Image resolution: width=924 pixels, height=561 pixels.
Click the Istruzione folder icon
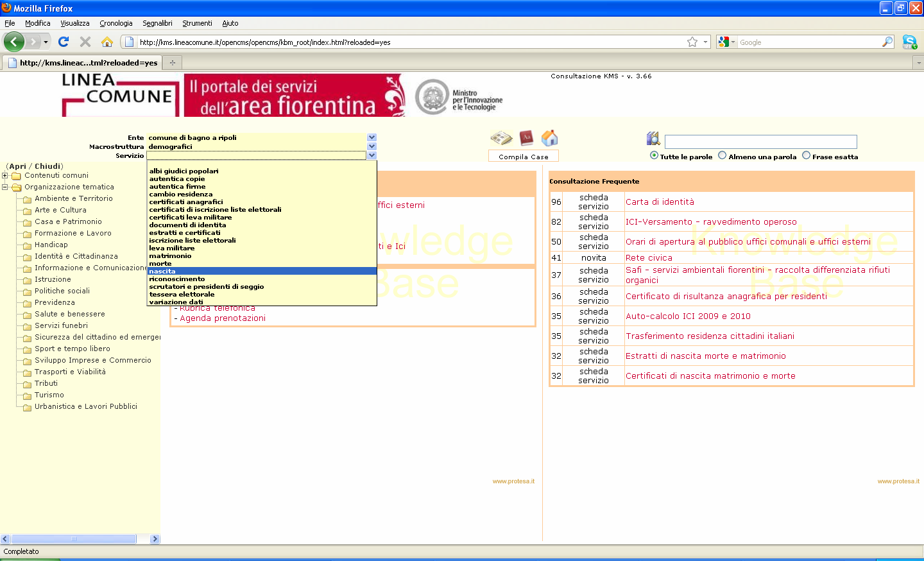click(27, 280)
